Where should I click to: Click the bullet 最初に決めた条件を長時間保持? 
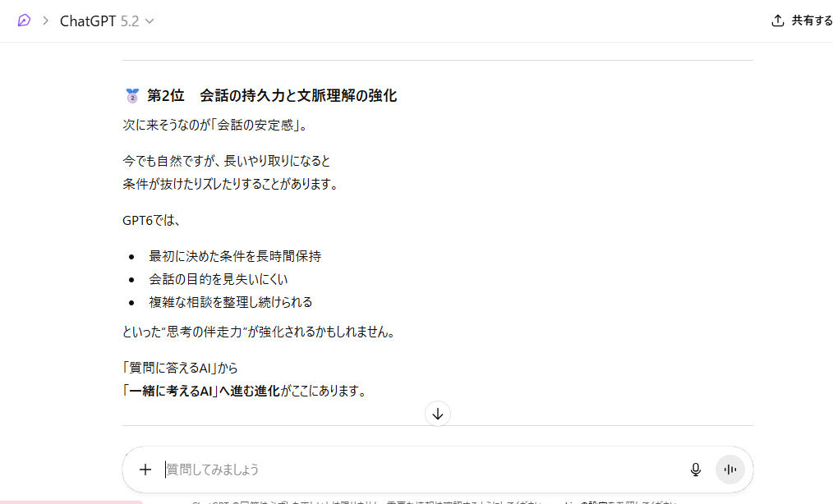(234, 256)
